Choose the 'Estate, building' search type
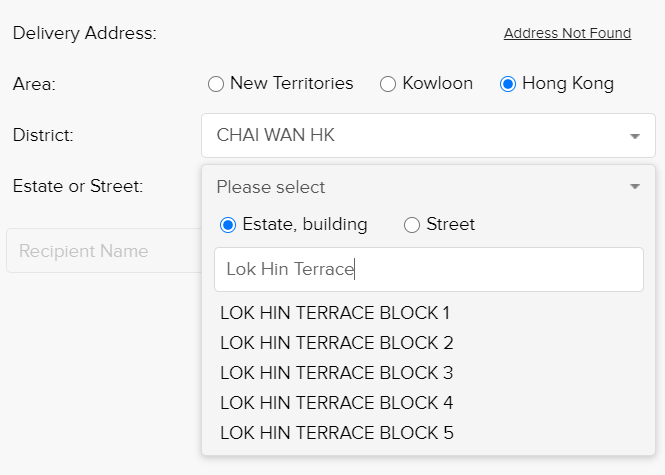Viewport: 665px width, 475px height. coord(228,225)
